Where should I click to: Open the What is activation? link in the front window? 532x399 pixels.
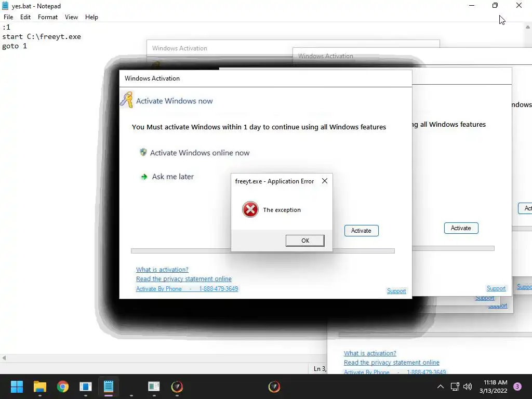(162, 270)
